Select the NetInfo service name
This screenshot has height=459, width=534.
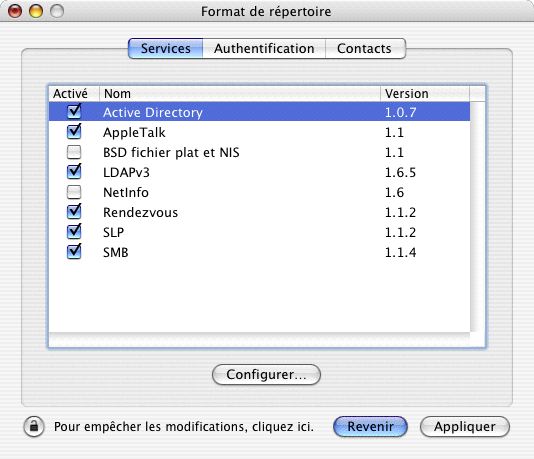[126, 193]
